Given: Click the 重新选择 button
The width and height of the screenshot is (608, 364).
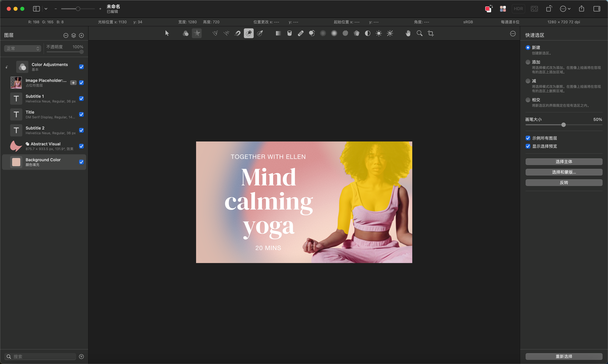Looking at the screenshot, I should 564,356.
